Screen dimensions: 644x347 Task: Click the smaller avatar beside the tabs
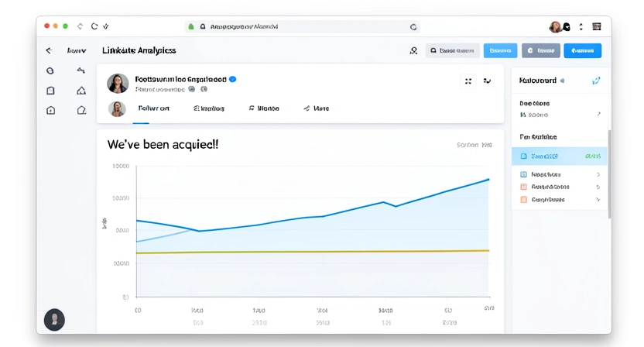pos(117,109)
